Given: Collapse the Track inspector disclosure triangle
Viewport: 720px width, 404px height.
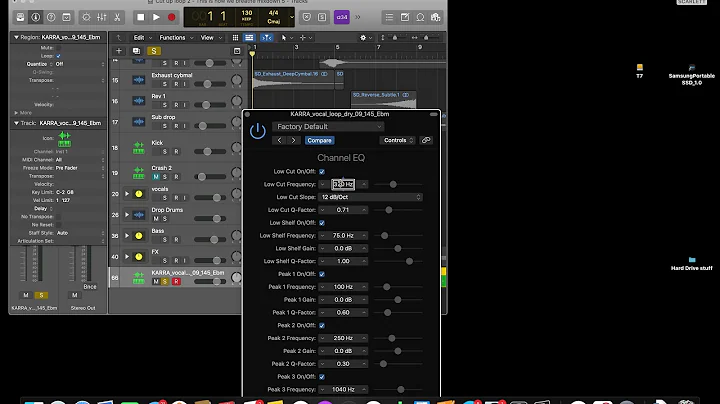Looking at the screenshot, I should pyautogui.click(x=16, y=123).
